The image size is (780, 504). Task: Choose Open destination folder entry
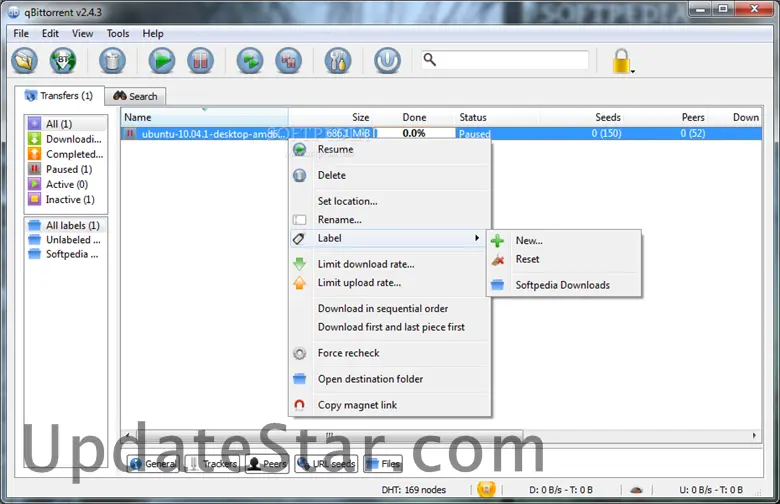click(x=390, y=379)
